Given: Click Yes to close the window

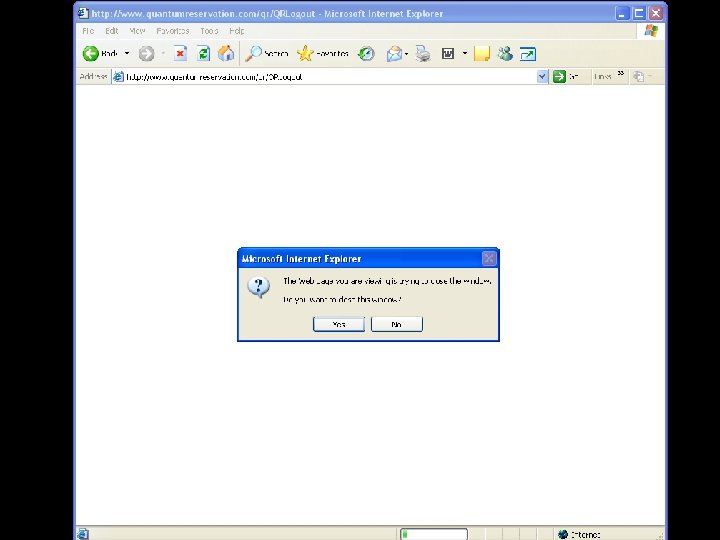Looking at the screenshot, I should point(339,324).
